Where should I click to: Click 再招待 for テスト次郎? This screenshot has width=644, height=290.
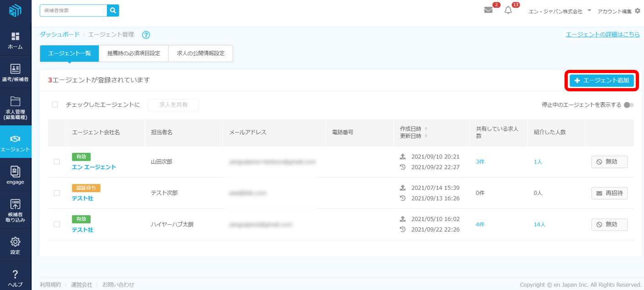coord(609,193)
